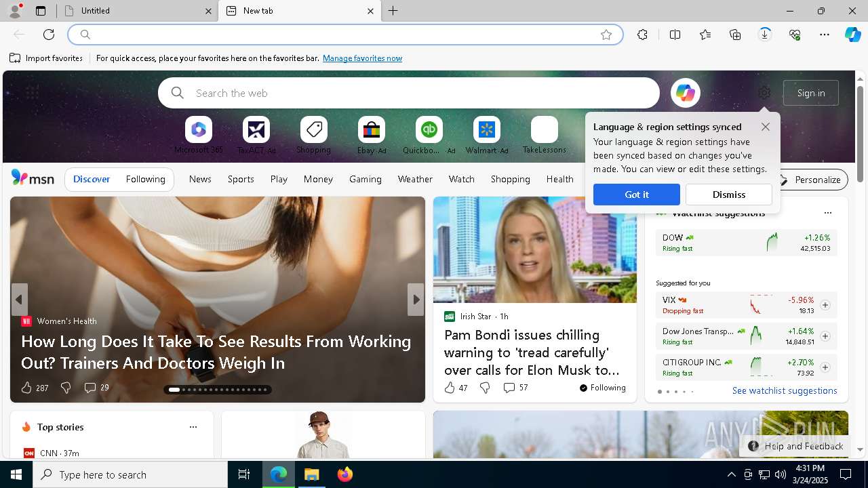Add VIX to watchlist
Image resolution: width=868 pixels, height=488 pixels.
[x=825, y=305]
